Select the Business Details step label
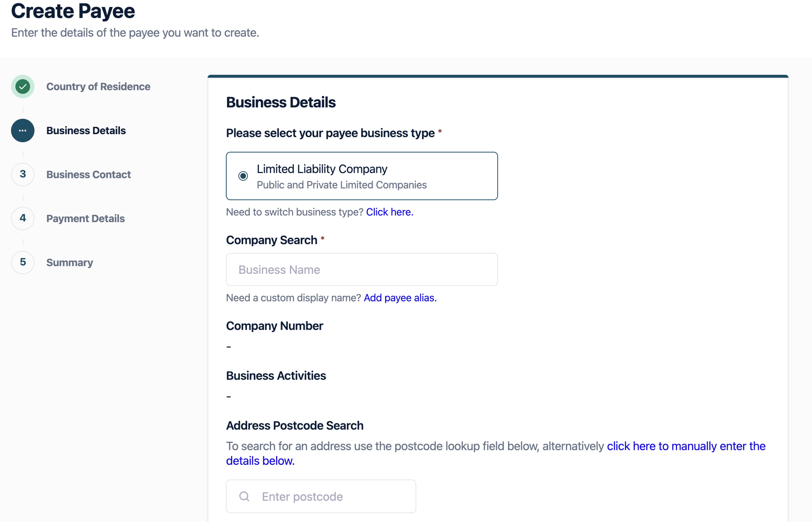This screenshot has height=522, width=812. tap(86, 131)
